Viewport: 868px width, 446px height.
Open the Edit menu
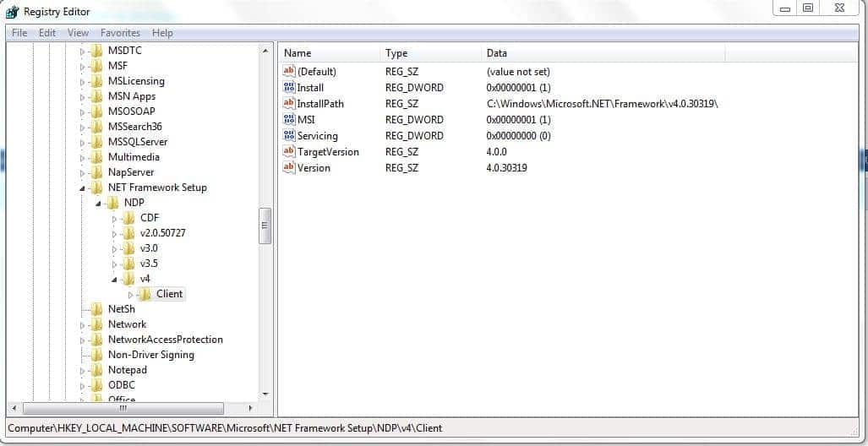47,33
